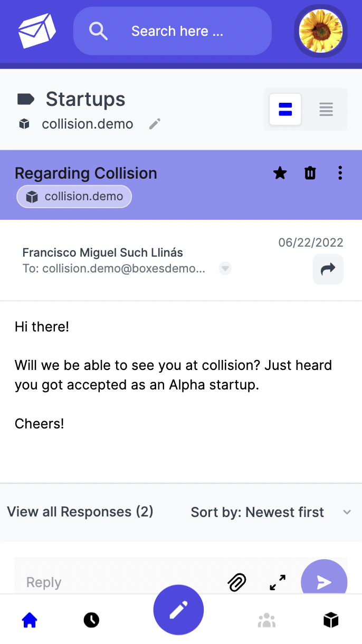Expand the reply editor to fullscreen
The width and height of the screenshot is (362, 644).
point(278,582)
